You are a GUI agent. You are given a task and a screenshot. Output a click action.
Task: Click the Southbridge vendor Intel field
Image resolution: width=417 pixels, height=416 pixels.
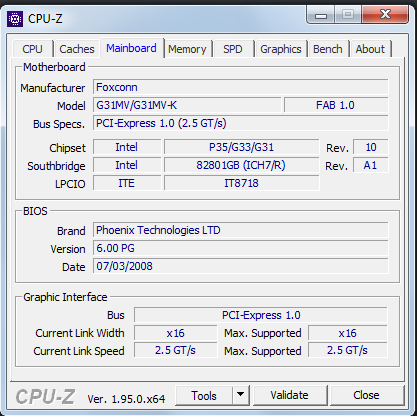pyautogui.click(x=127, y=165)
